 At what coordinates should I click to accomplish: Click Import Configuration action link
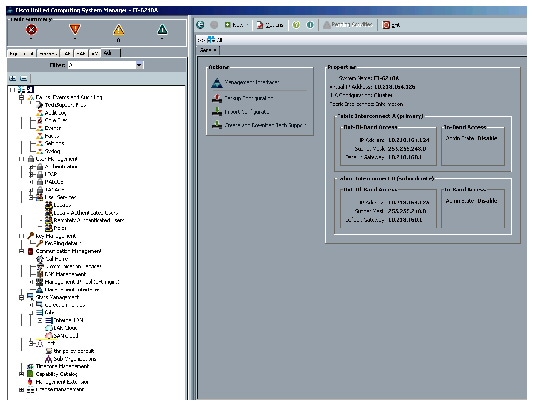[x=247, y=112]
